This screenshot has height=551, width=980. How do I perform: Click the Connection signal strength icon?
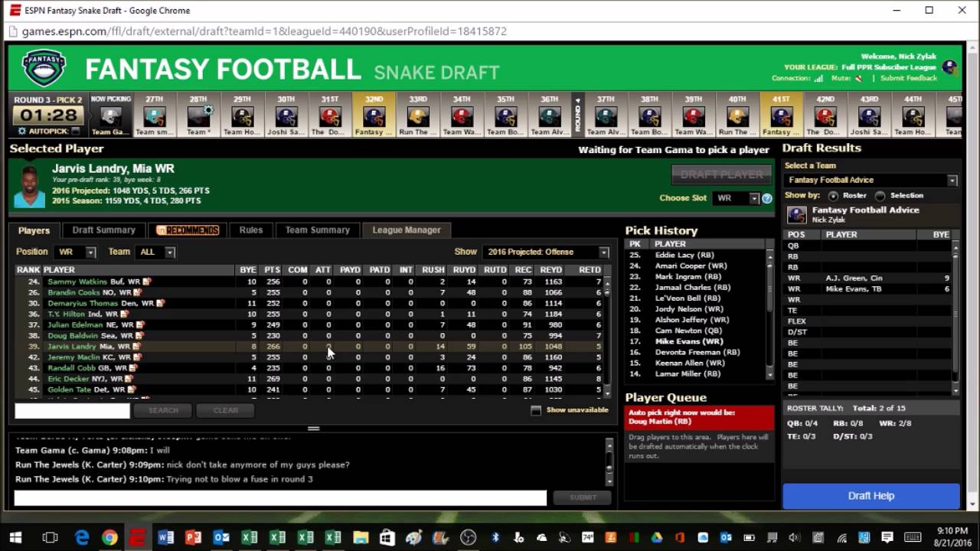[x=818, y=78]
